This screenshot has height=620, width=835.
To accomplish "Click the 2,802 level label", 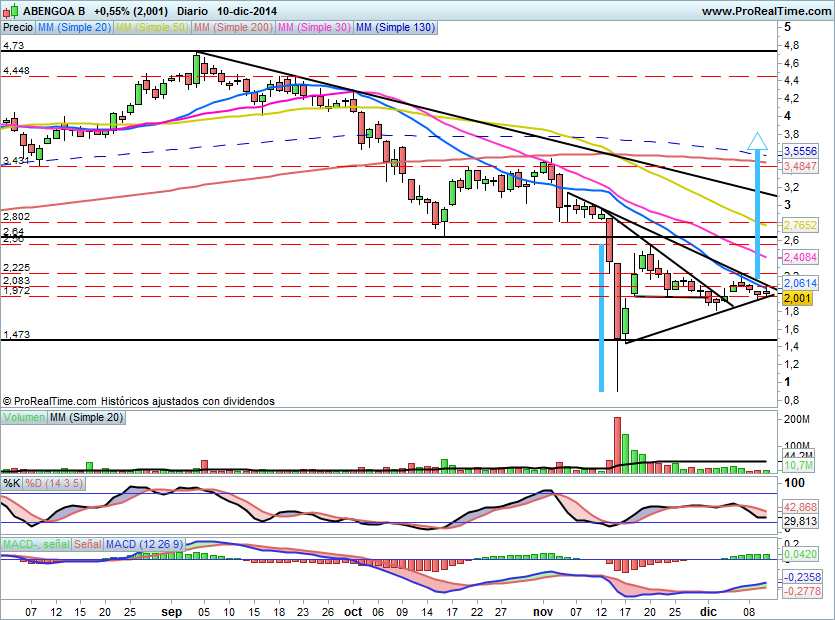I will (x=16, y=217).
